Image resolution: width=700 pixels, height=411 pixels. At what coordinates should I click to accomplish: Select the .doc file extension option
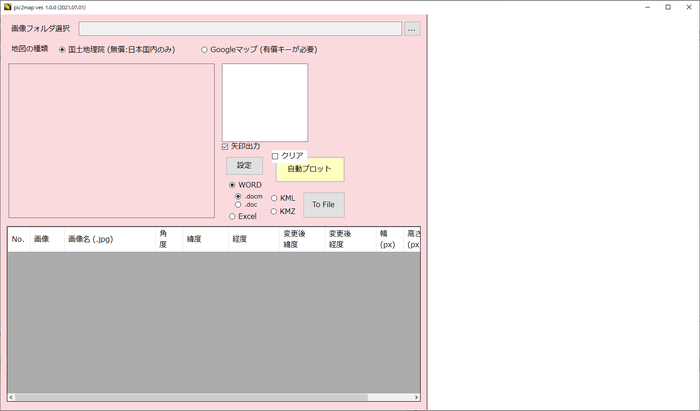pos(238,205)
